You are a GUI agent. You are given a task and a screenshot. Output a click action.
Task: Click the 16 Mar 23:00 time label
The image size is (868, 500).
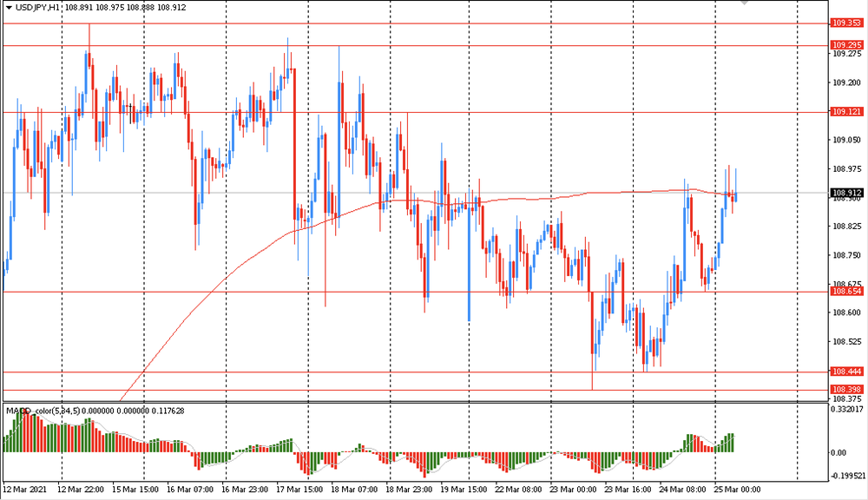point(245,490)
